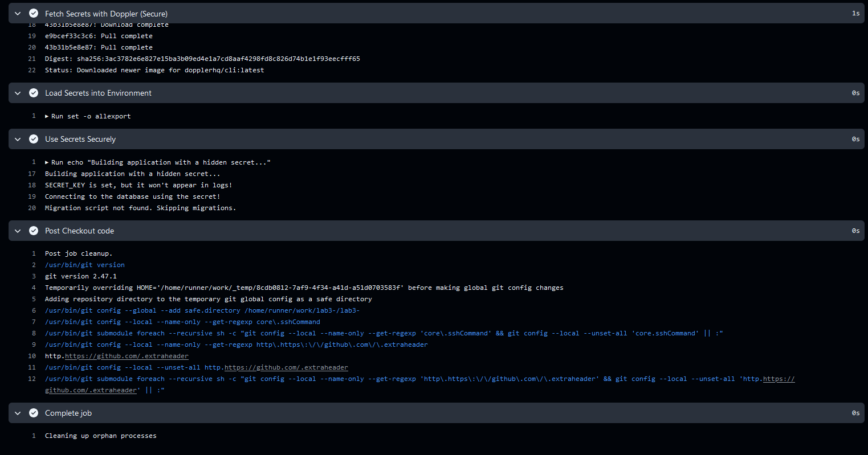Viewport: 868px width, 455px height.
Task: Collapse the Load Secrets into Environment step
Action: [18, 93]
